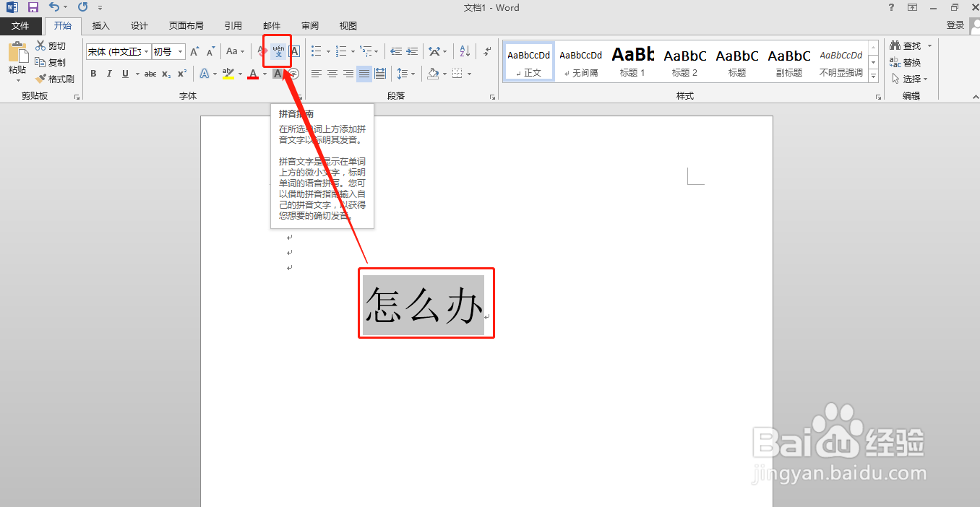Switch to the 插入 (Insert) ribbon tab
This screenshot has width=980, height=507.
[x=100, y=25]
